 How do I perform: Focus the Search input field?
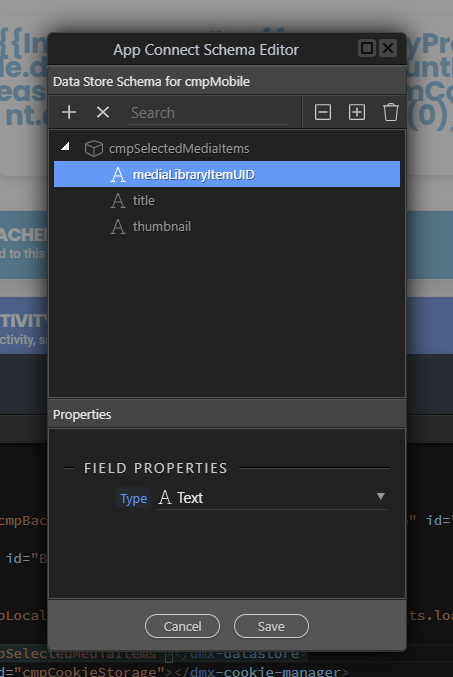tap(209, 113)
